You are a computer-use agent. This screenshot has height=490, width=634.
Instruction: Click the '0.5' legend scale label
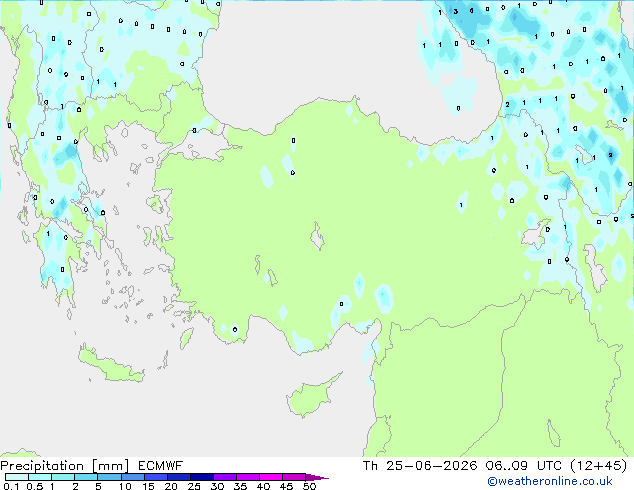[x=35, y=486]
